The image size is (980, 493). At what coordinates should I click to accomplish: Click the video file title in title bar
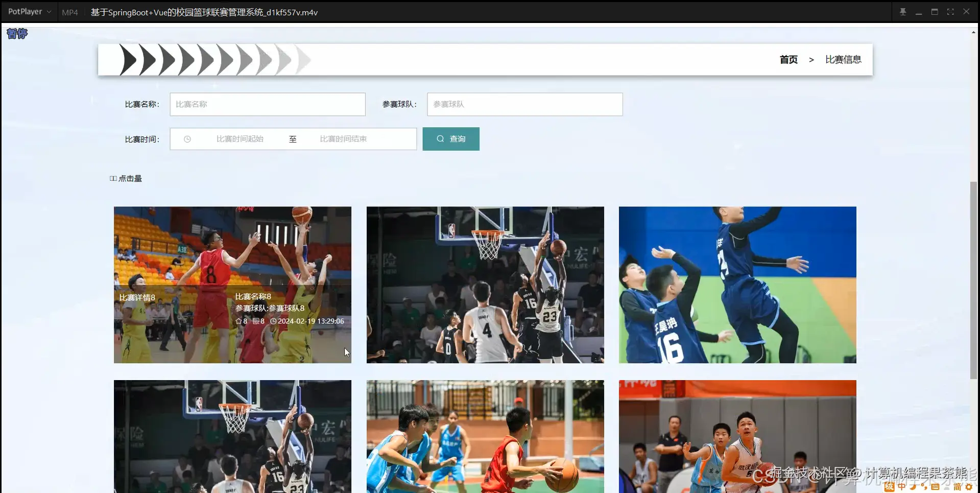coord(204,12)
